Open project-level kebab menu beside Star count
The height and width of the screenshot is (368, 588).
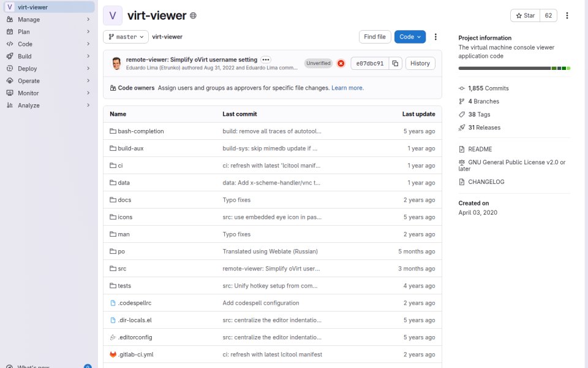click(x=567, y=15)
